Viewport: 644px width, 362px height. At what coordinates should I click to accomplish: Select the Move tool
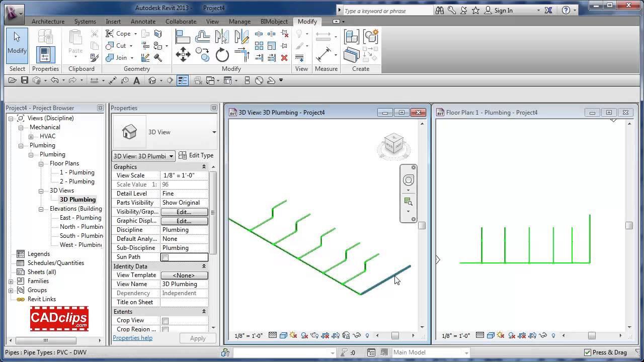(x=183, y=55)
